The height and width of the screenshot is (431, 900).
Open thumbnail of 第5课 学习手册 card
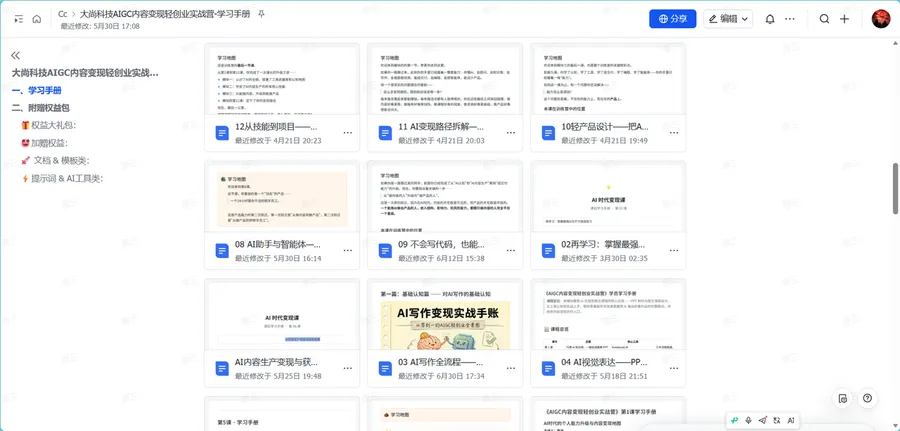point(282,414)
